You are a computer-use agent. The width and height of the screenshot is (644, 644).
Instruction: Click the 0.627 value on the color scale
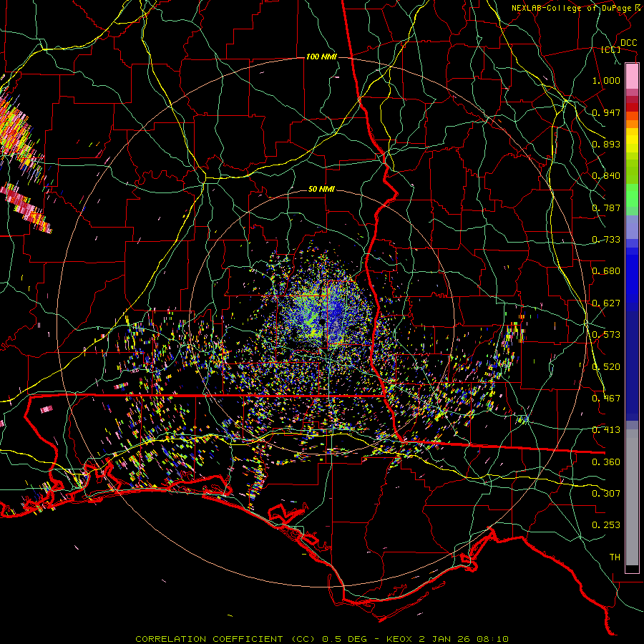point(606,303)
